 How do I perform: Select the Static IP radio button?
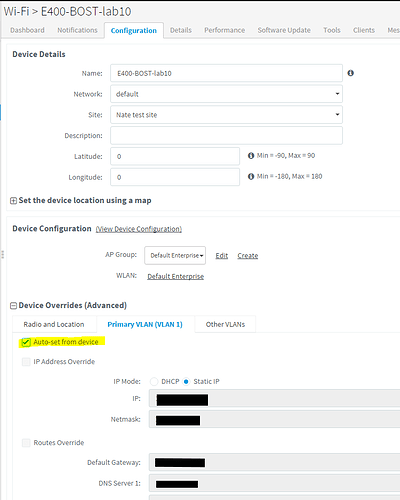pos(186,381)
